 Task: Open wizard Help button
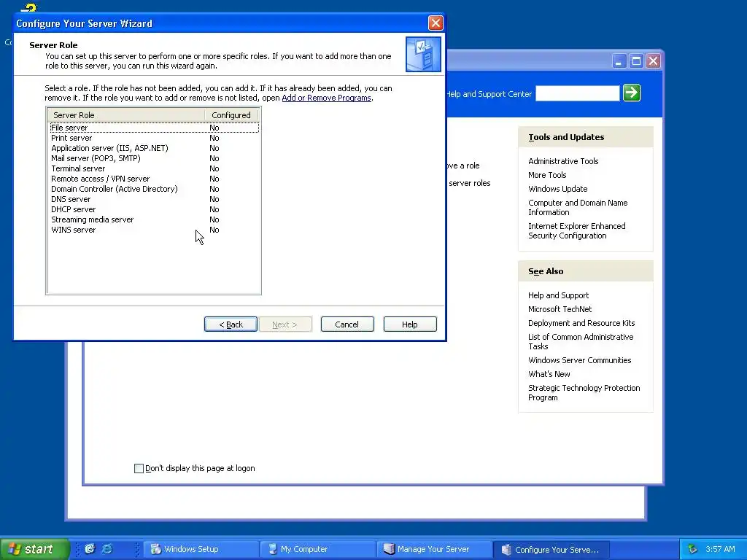[x=410, y=324]
